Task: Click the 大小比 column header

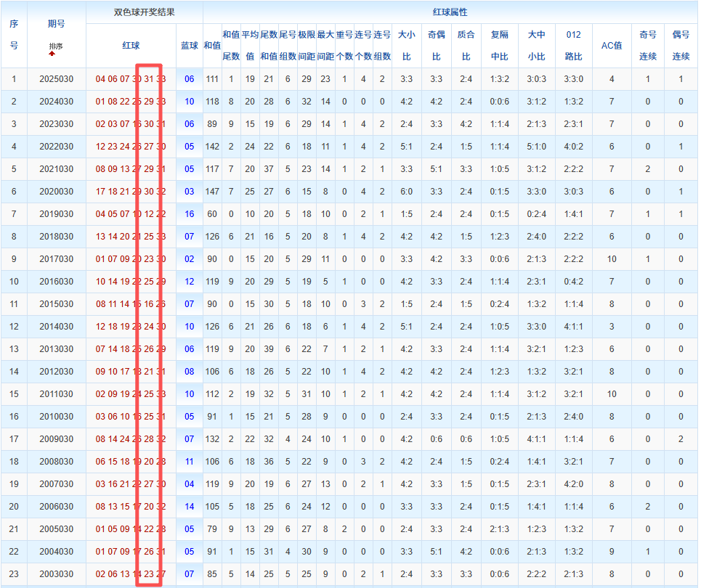Action: tap(407, 45)
